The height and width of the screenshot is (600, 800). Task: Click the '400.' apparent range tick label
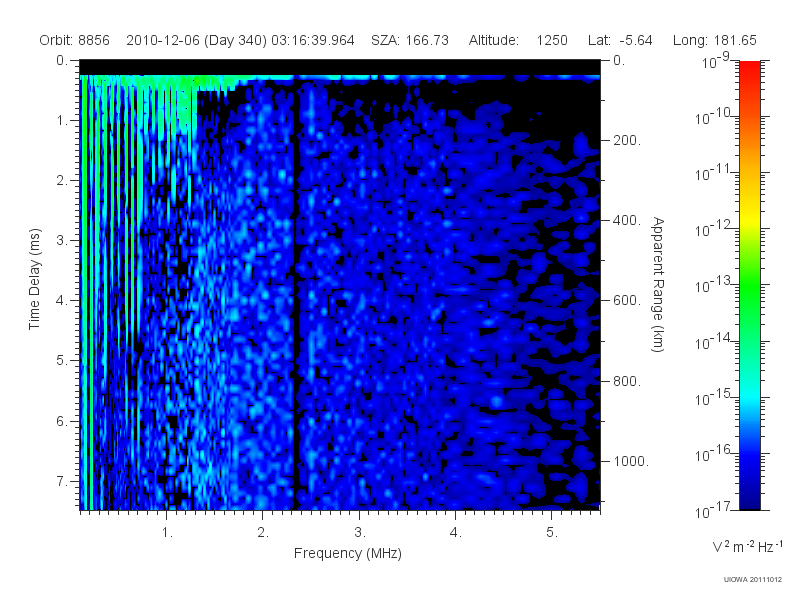[627, 220]
